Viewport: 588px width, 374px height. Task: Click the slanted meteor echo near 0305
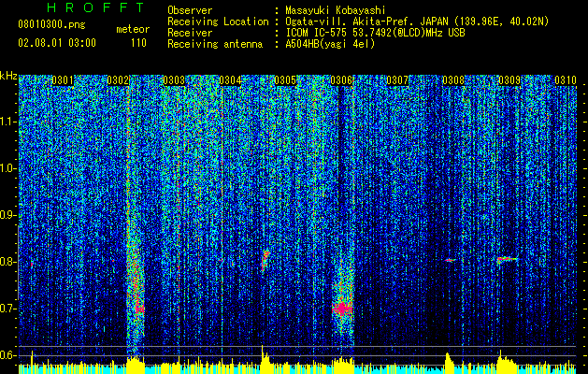point(265,260)
